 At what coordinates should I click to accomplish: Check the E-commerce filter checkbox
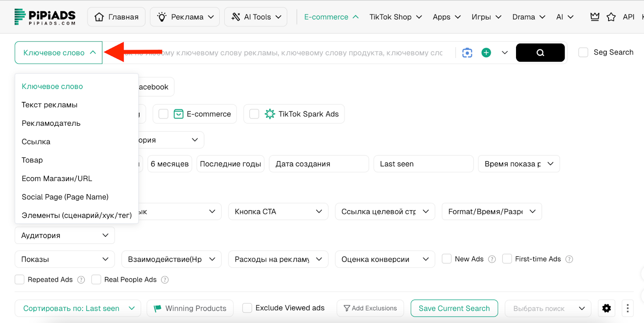coord(163,114)
